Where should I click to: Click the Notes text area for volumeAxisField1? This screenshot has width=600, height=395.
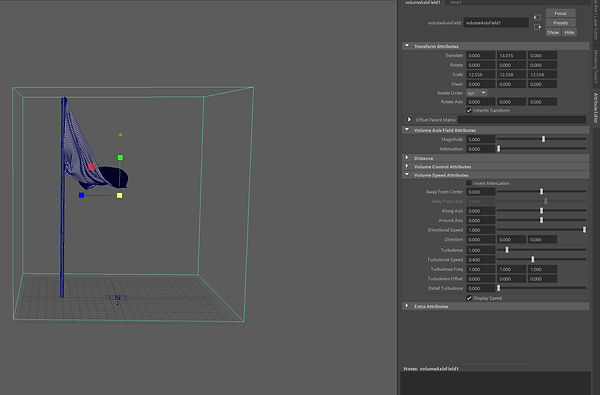496,383
